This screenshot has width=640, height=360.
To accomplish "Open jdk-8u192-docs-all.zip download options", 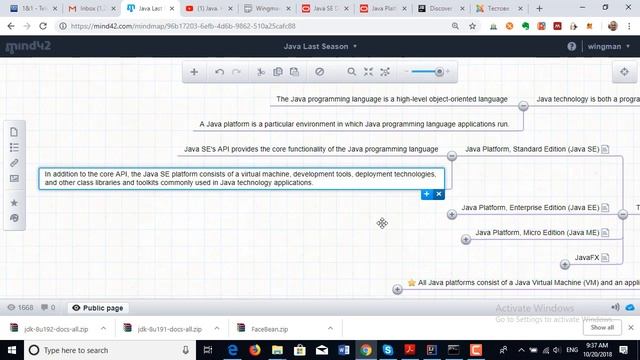I will (103, 328).
